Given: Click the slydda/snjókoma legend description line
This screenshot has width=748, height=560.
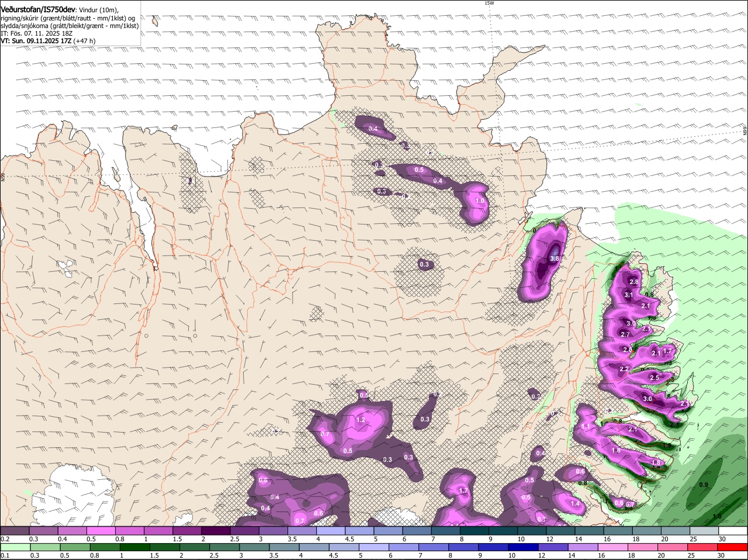Looking at the screenshot, I should pyautogui.click(x=70, y=26).
